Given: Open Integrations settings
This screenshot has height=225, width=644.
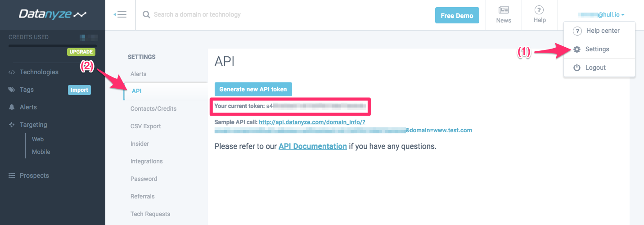Looking at the screenshot, I should click(147, 161).
